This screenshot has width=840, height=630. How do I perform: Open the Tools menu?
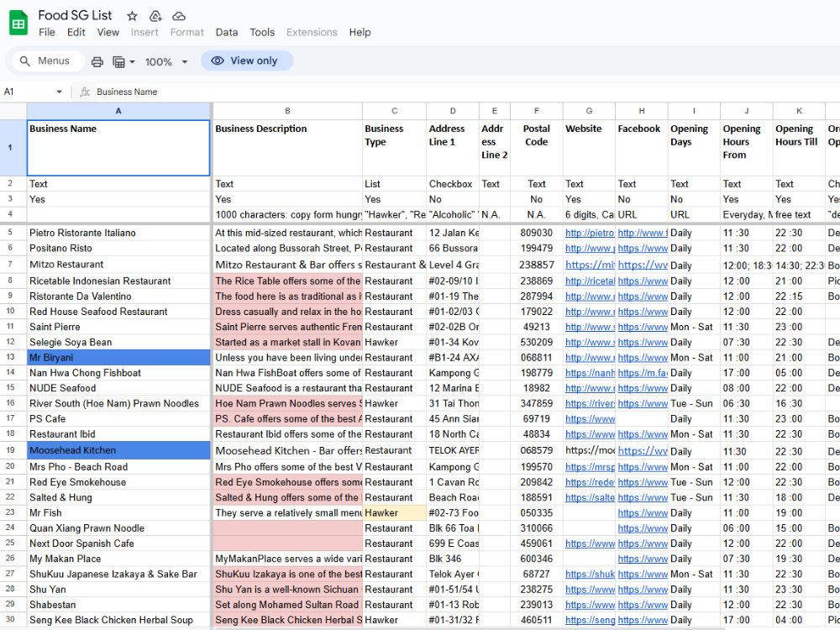[262, 32]
